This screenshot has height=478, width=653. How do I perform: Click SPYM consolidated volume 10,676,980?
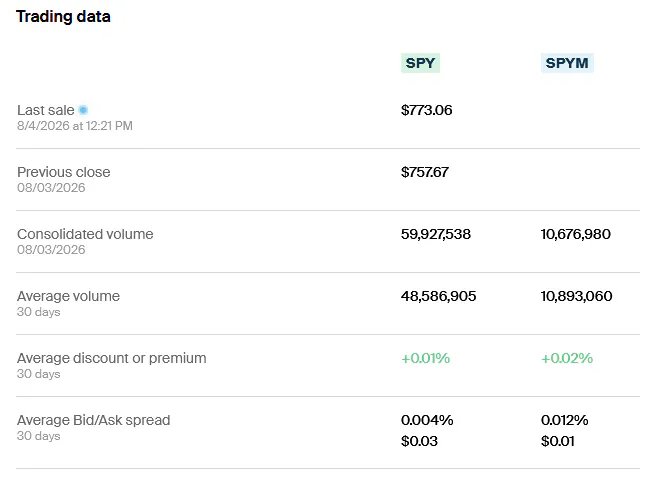click(x=576, y=234)
